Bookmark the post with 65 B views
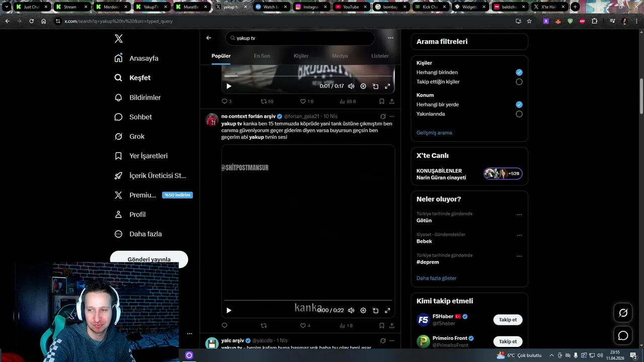Image resolution: width=644 pixels, height=362 pixels. pos(382,101)
